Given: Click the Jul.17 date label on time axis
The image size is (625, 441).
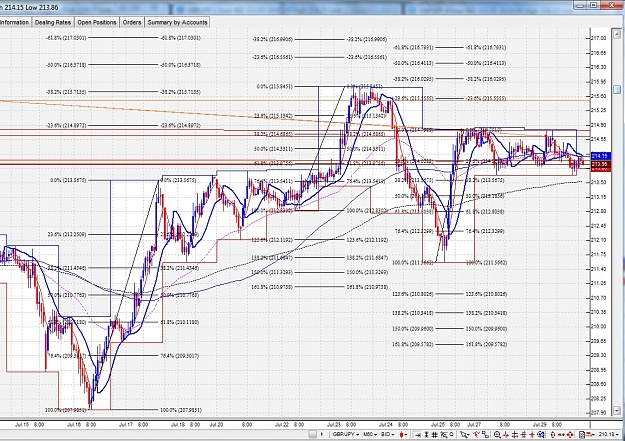Looking at the screenshot, I should click(x=126, y=425).
